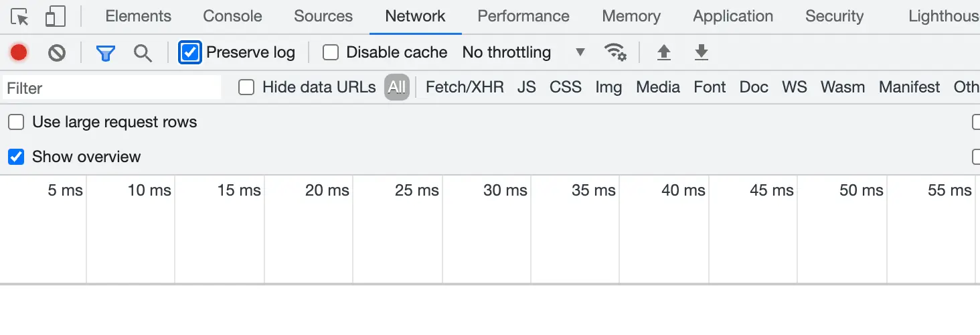Stop recording network log
This screenshot has width=980, height=335.
coord(19,52)
